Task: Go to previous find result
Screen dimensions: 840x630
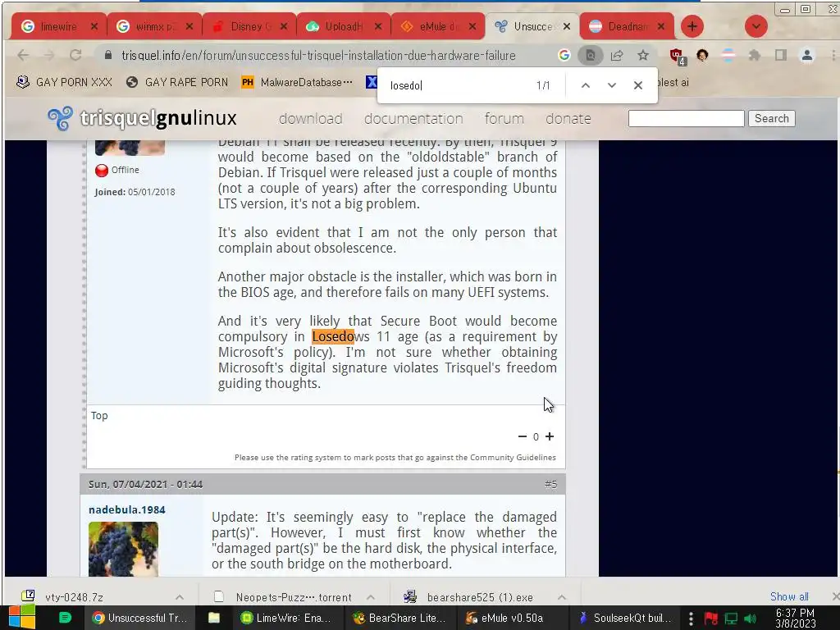Action: pos(586,85)
